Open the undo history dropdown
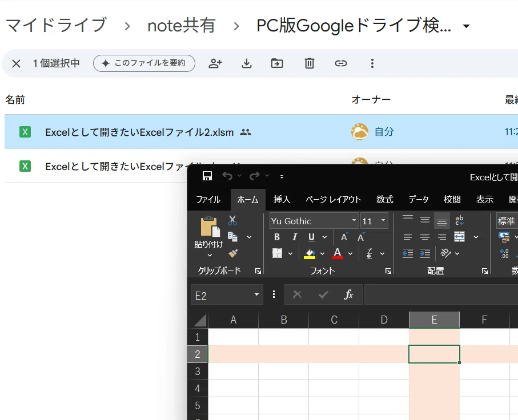Screen dimensions: 518x420 (x=239, y=176)
